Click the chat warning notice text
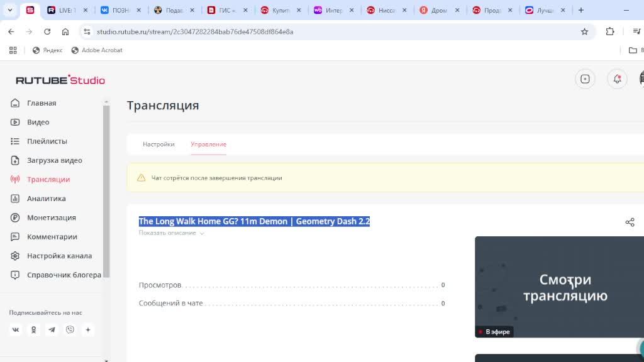The height and width of the screenshot is (362, 644). pyautogui.click(x=216, y=178)
